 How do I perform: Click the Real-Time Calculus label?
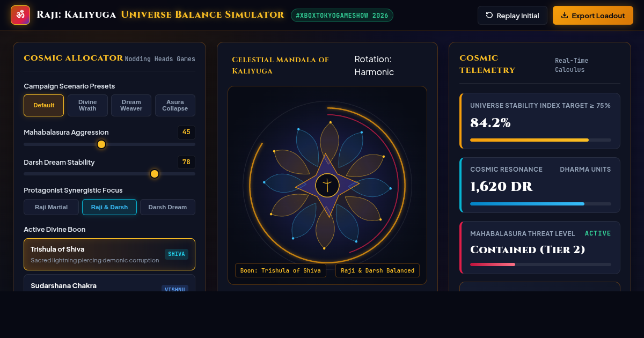point(572,65)
